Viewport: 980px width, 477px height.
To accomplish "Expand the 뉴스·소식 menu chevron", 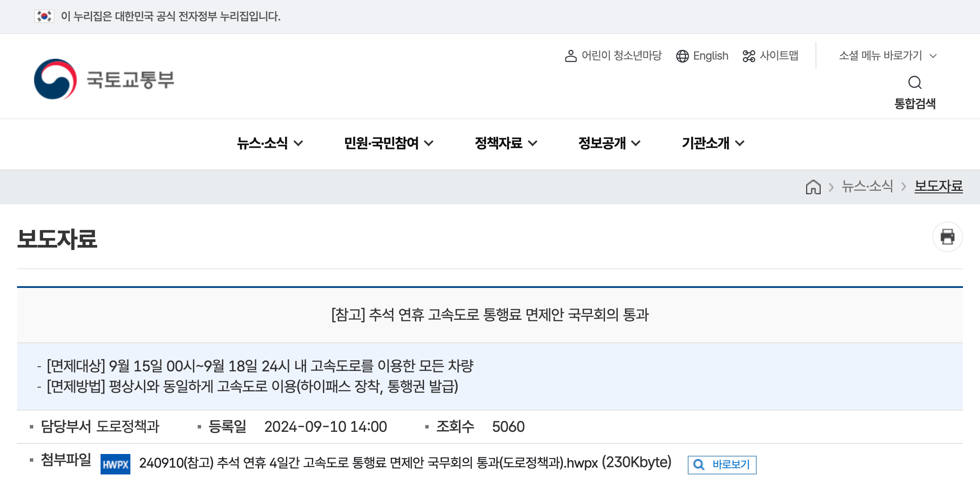I will tap(298, 144).
